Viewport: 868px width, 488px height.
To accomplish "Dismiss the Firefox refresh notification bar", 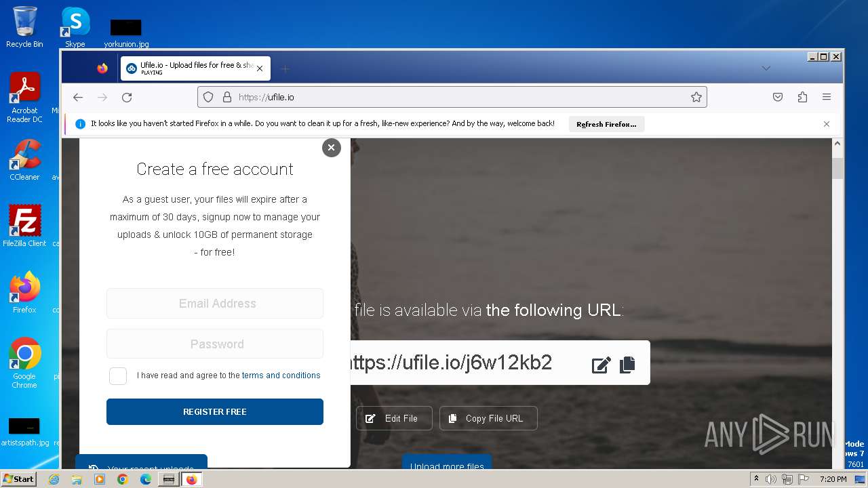I will [826, 124].
